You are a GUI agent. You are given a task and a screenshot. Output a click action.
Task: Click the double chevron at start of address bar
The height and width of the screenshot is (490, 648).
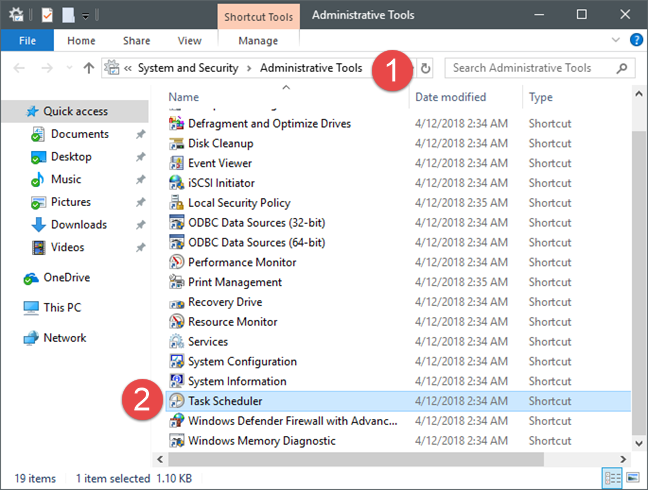click(128, 68)
